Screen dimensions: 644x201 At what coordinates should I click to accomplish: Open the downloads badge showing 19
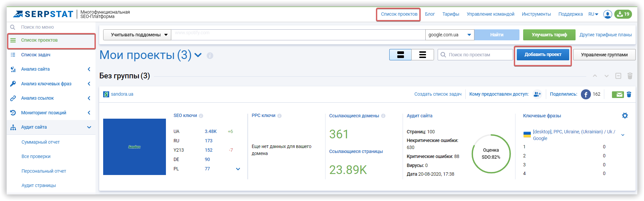623,14
